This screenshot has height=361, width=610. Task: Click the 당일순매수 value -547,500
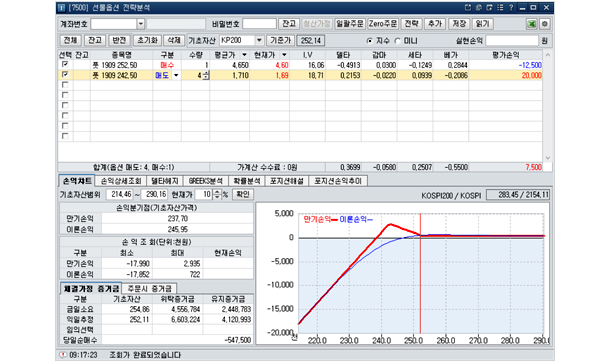tap(238, 340)
